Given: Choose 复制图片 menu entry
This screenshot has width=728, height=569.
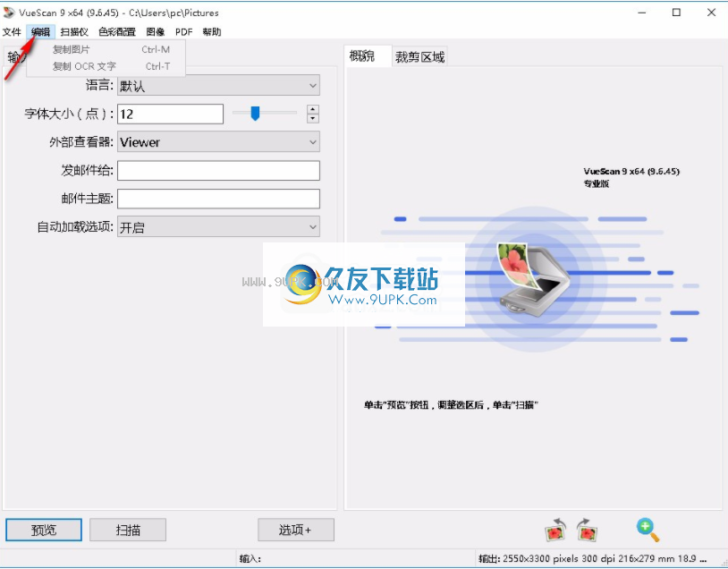Looking at the screenshot, I should [x=106, y=49].
